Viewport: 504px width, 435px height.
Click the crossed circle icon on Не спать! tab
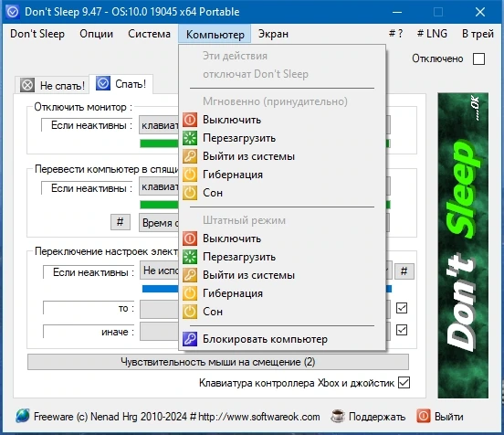[27, 85]
